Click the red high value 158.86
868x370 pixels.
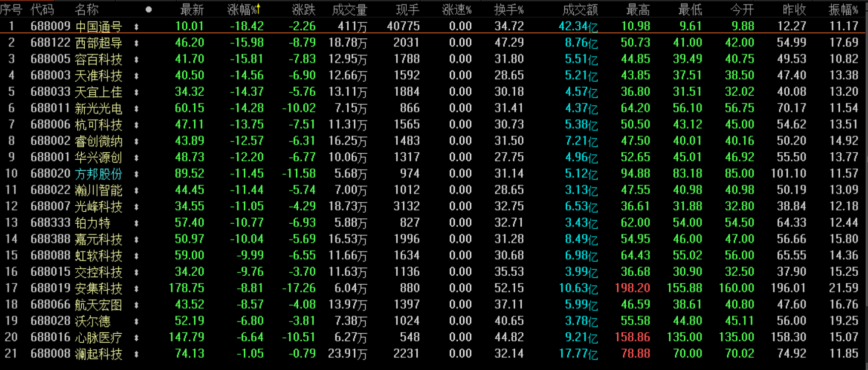[632, 337]
